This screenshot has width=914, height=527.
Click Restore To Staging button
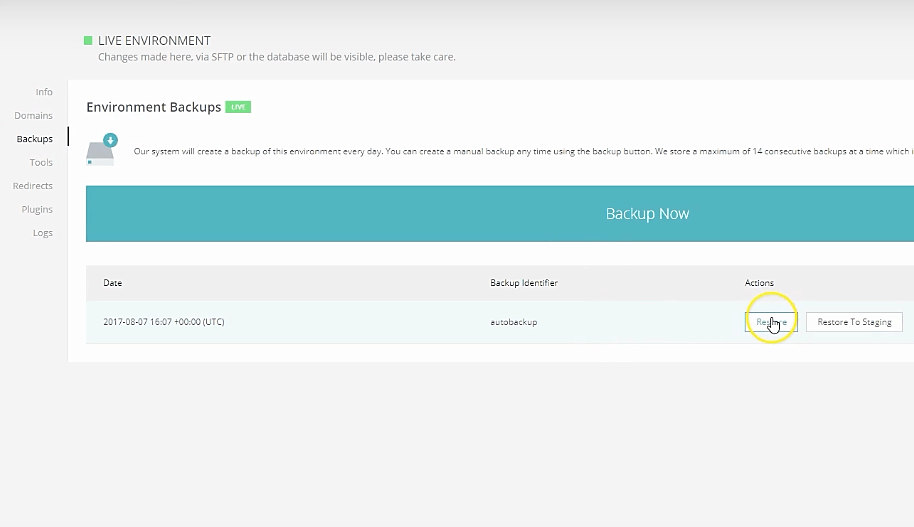click(854, 322)
